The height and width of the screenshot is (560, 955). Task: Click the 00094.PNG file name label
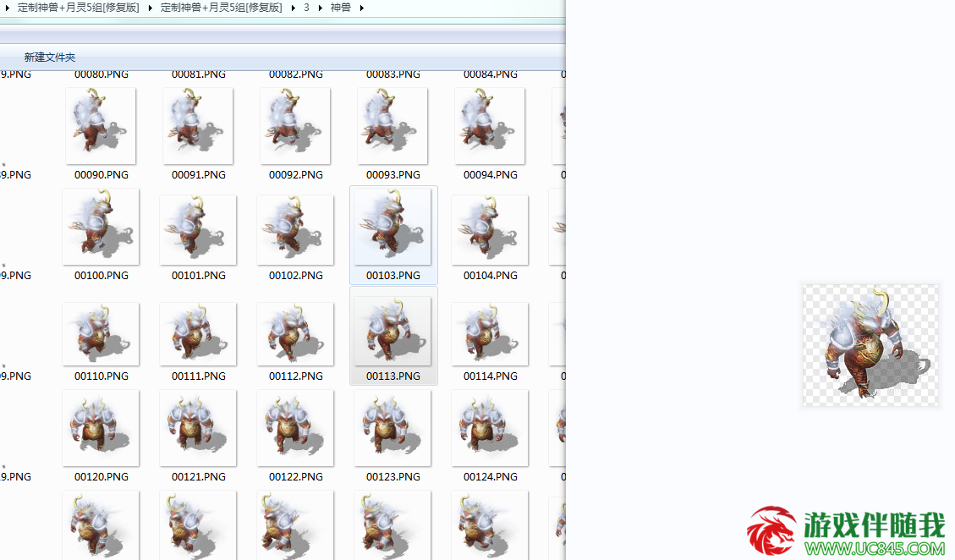(491, 175)
